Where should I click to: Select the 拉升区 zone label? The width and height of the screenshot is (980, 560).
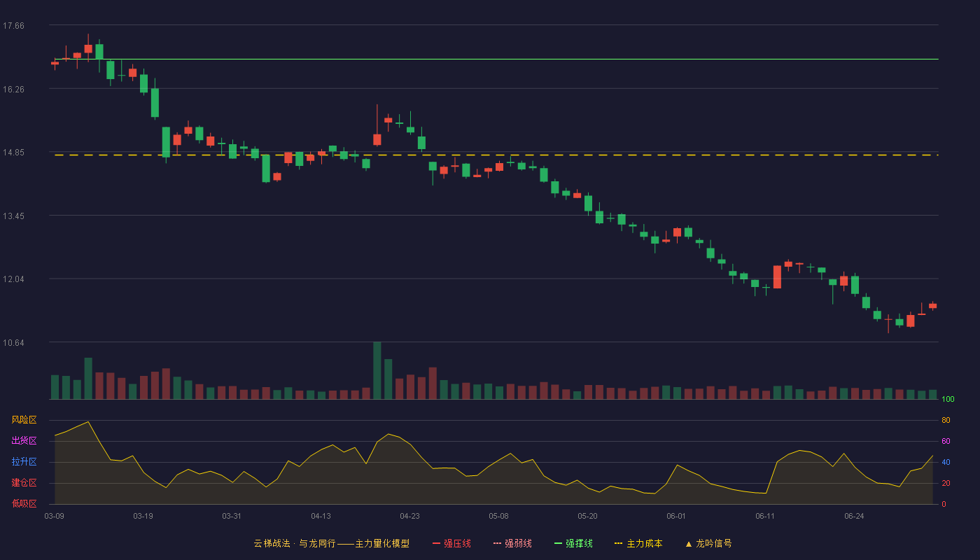point(24,462)
